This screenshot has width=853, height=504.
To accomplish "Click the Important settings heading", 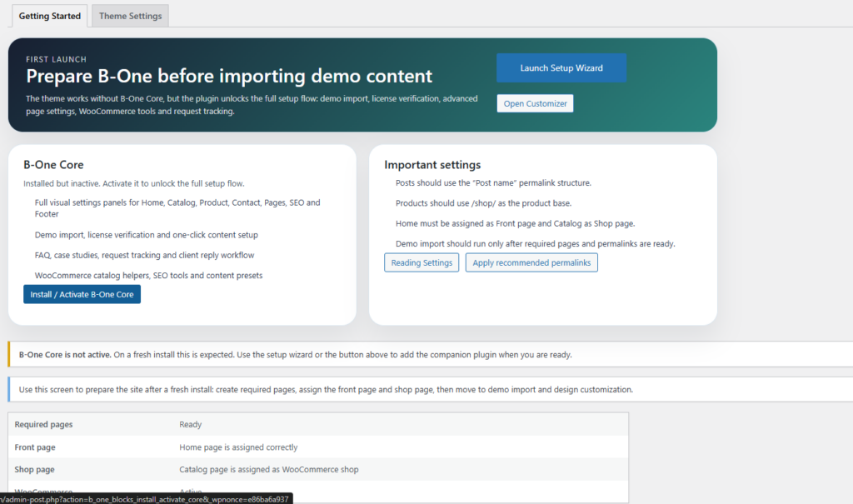I will (432, 165).
